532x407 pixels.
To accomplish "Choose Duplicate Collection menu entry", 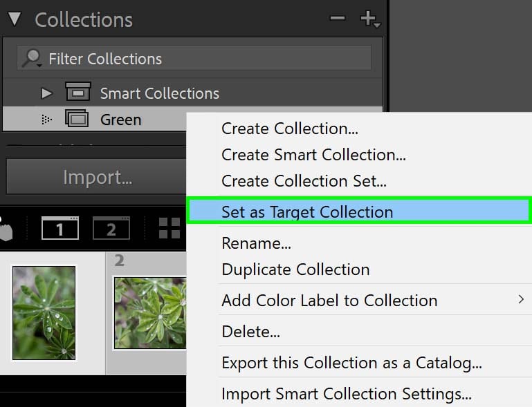I will coord(295,269).
